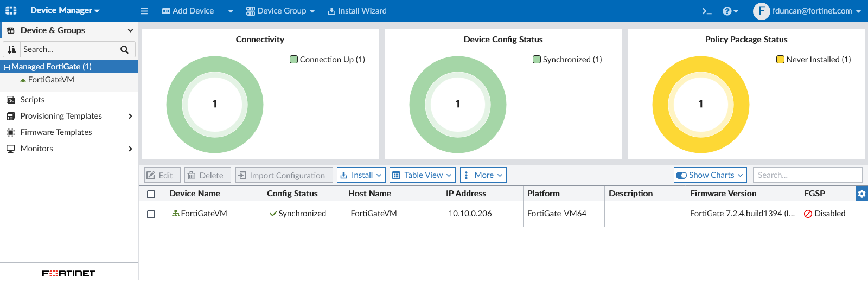
Task: Toggle the hamburger sidebar menu icon
Action: pyautogui.click(x=144, y=11)
